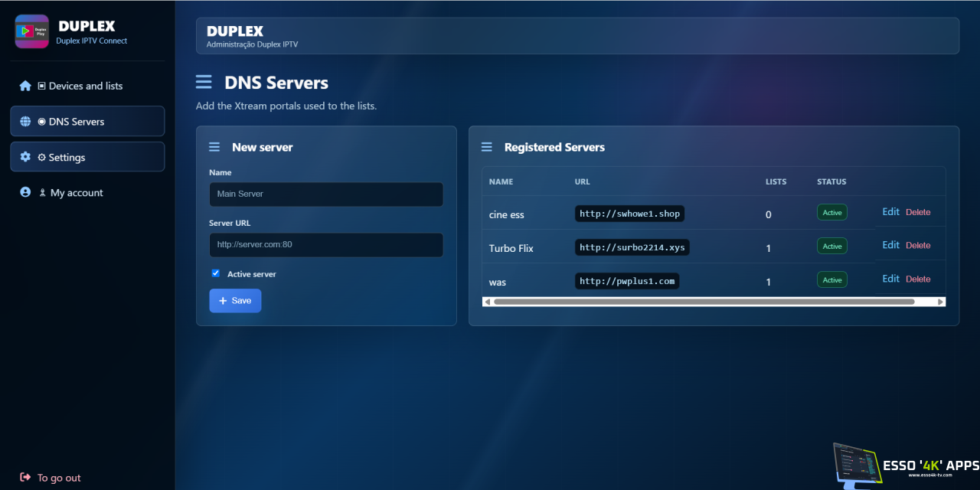
Task: Focus the Server URL input field
Action: point(326,245)
